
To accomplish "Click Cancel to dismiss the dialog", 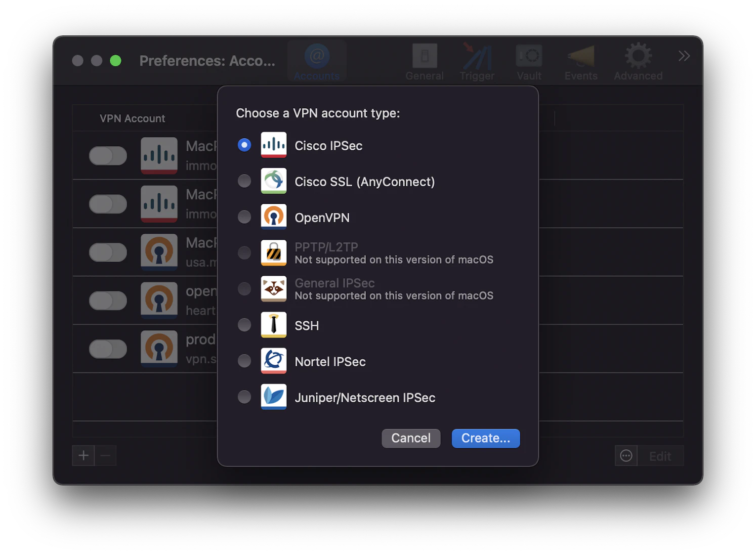I will coord(411,438).
